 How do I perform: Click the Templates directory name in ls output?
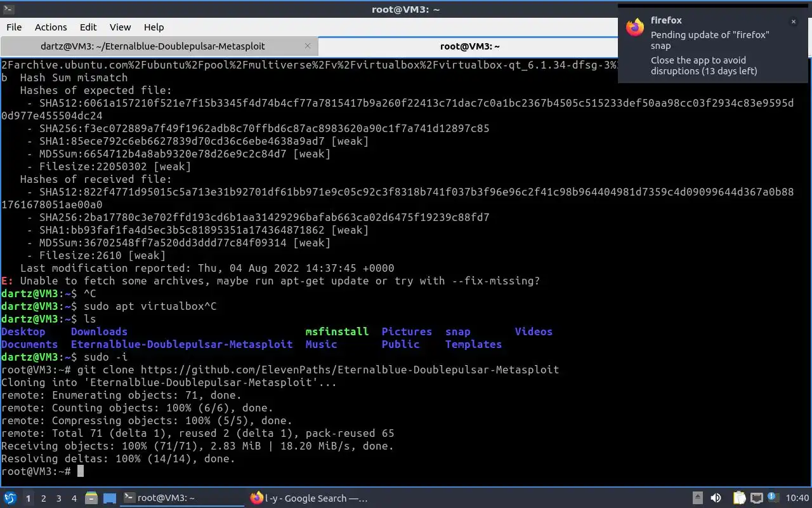pyautogui.click(x=473, y=344)
